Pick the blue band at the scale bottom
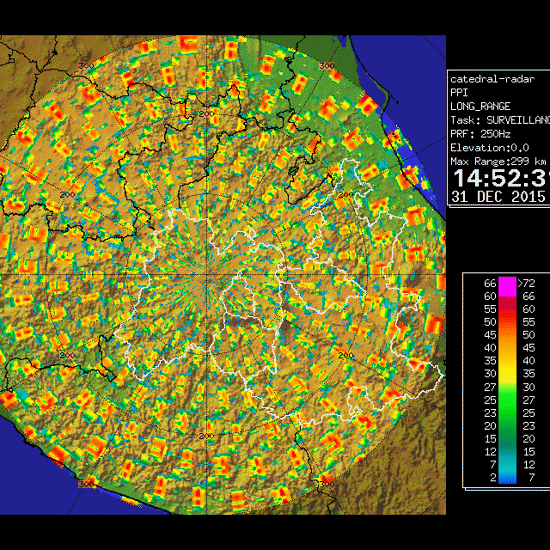Image resolution: width=550 pixels, height=550 pixels. point(507,480)
